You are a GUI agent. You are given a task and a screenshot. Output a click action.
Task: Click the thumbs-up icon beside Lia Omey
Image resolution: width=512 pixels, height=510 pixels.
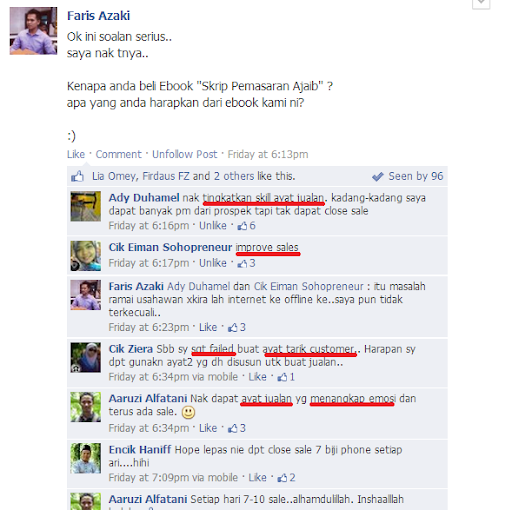coord(77,176)
